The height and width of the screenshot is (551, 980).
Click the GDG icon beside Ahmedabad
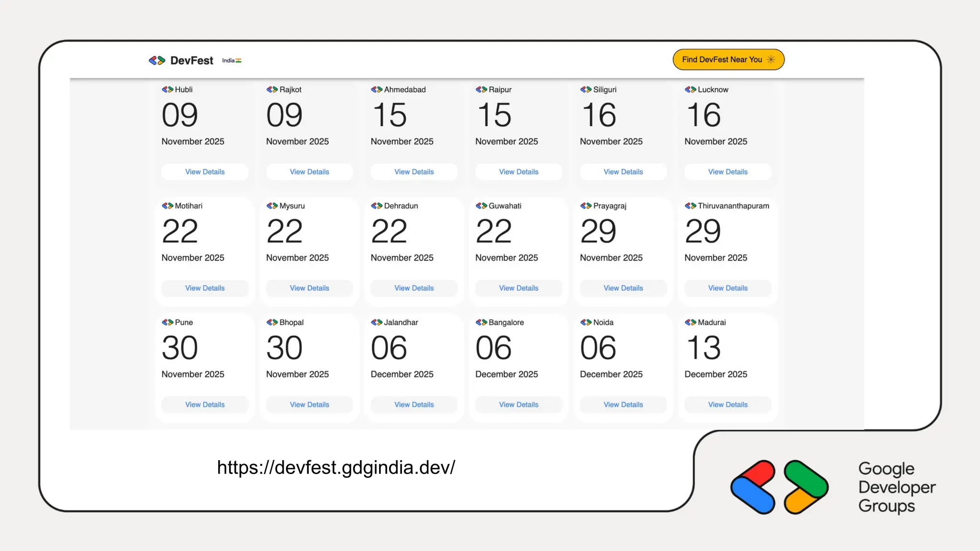tap(377, 89)
